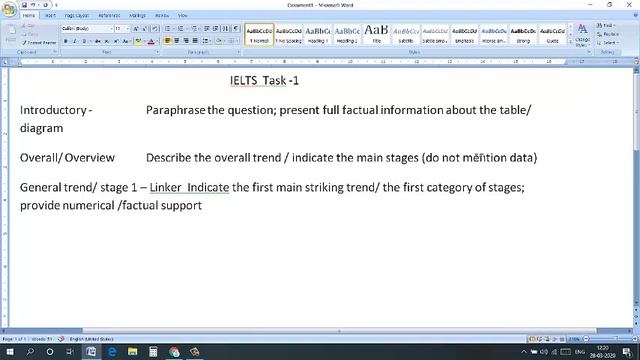The height and width of the screenshot is (360, 640).
Task: Undo last action in Quick Access toolbar
Action: pos(33,5)
